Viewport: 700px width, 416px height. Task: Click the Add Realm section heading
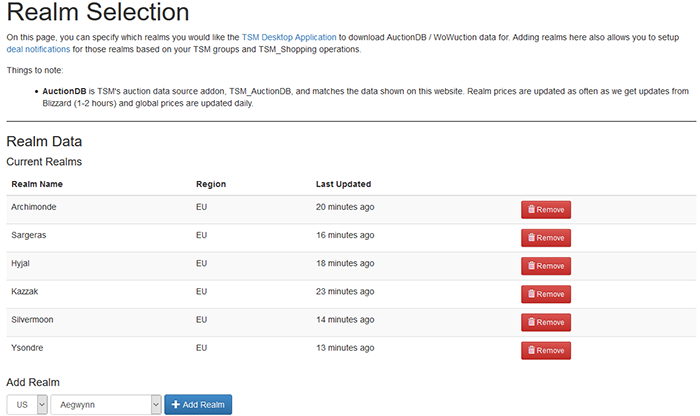tap(33, 382)
